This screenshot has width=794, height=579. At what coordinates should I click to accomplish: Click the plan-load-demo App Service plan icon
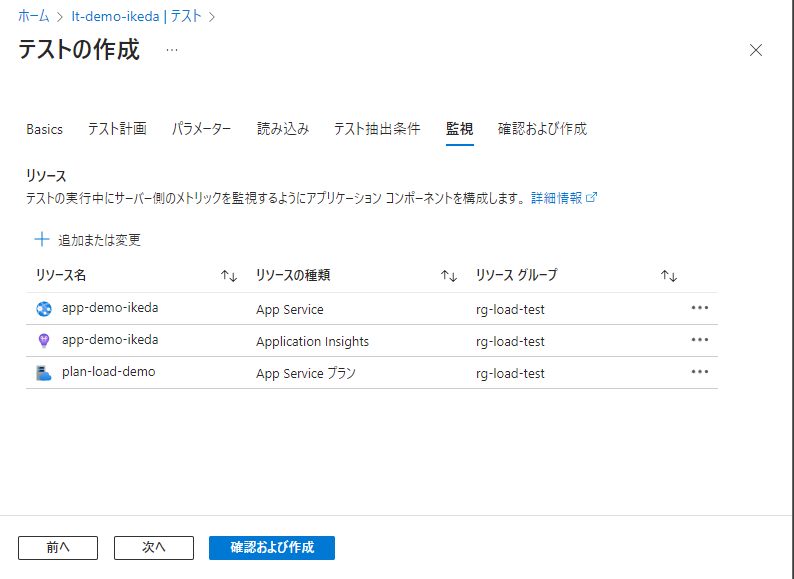[x=44, y=373]
